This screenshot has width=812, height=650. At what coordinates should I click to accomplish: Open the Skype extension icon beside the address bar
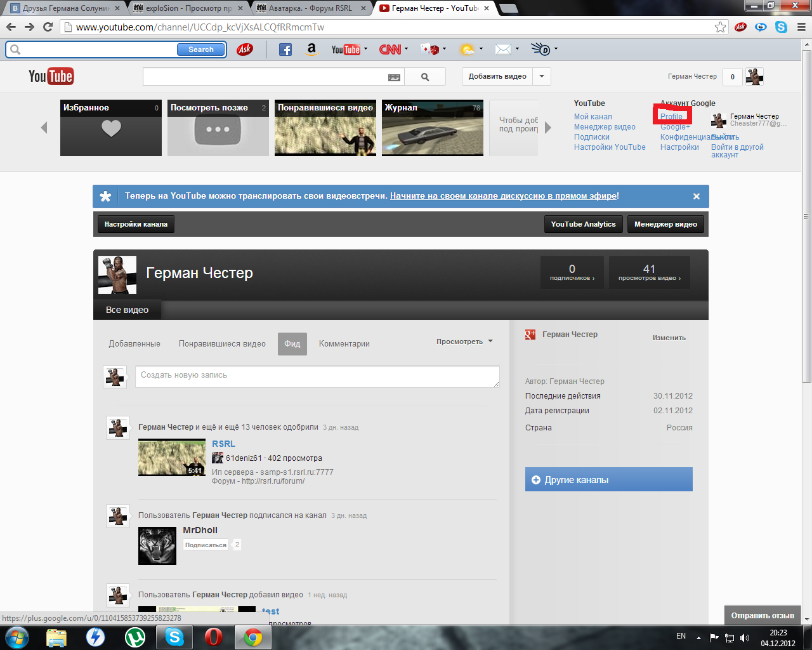click(x=781, y=27)
